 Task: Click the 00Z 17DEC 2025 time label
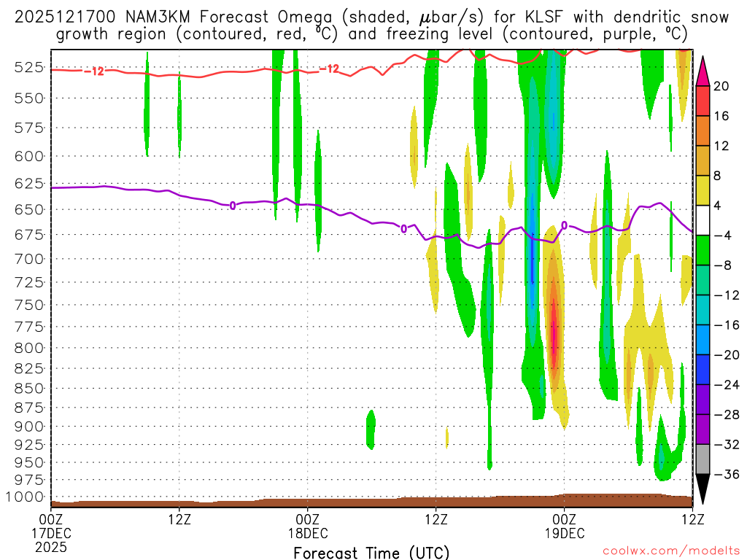click(51, 533)
